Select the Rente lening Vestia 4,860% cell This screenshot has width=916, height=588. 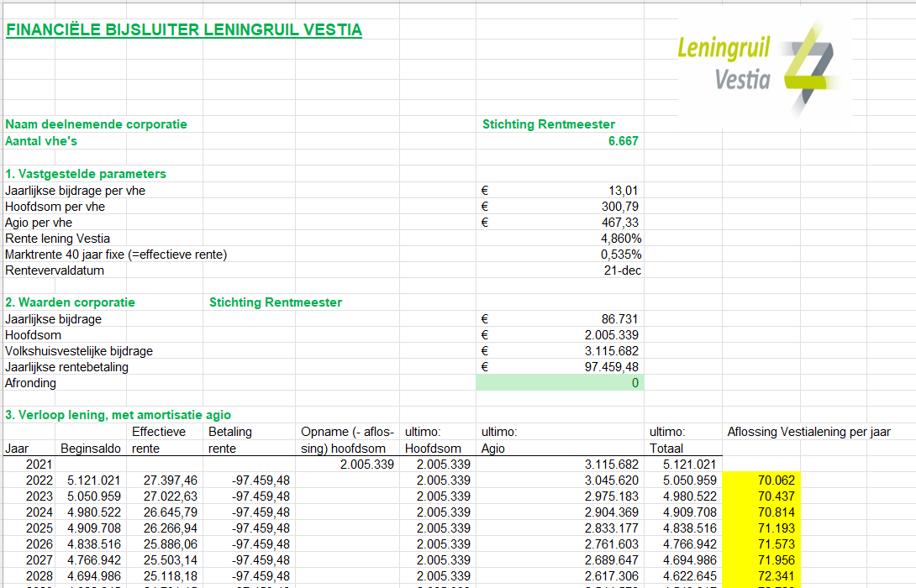click(560, 239)
